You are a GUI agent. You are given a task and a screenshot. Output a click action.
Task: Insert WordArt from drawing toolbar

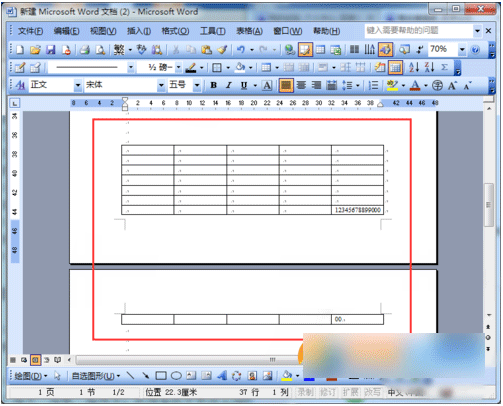pyautogui.click(x=222, y=376)
